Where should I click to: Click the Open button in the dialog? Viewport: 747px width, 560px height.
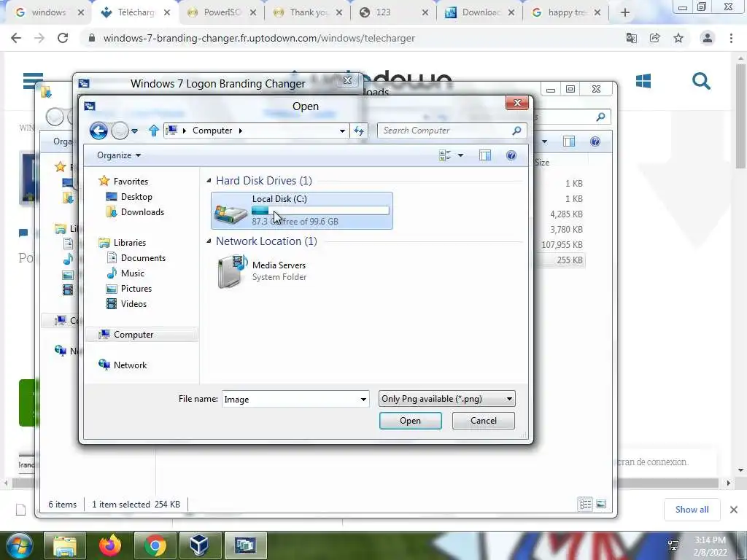(410, 421)
